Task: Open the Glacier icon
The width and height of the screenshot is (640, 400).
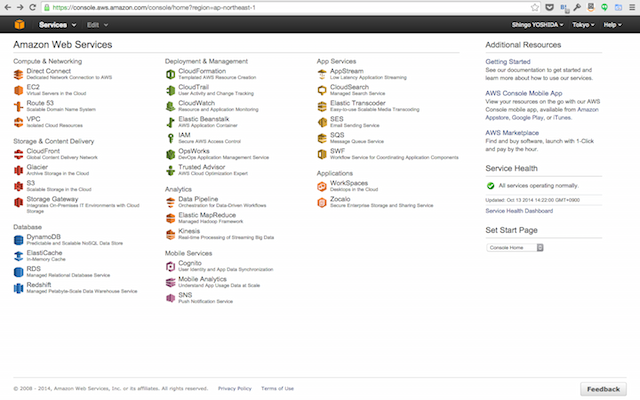Action: (18, 170)
